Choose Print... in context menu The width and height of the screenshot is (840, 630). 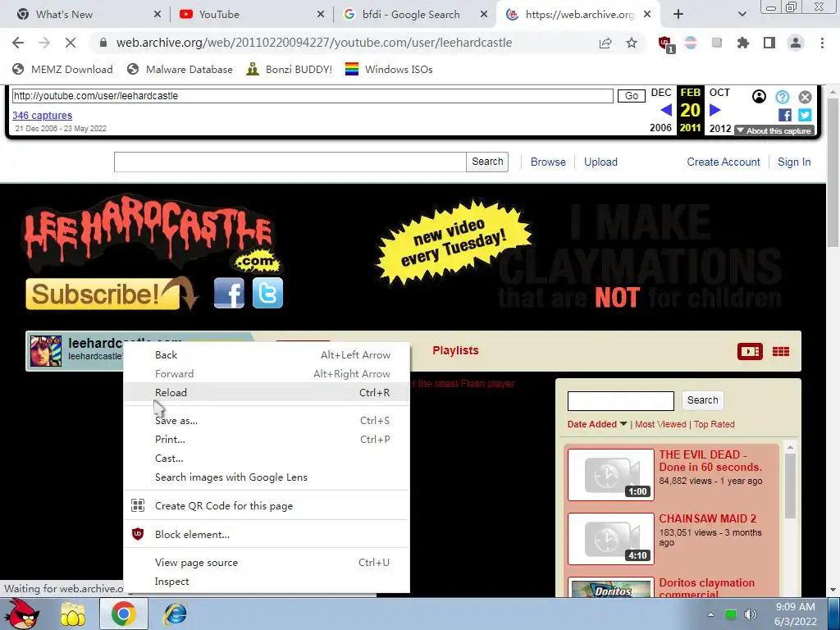click(x=267, y=440)
